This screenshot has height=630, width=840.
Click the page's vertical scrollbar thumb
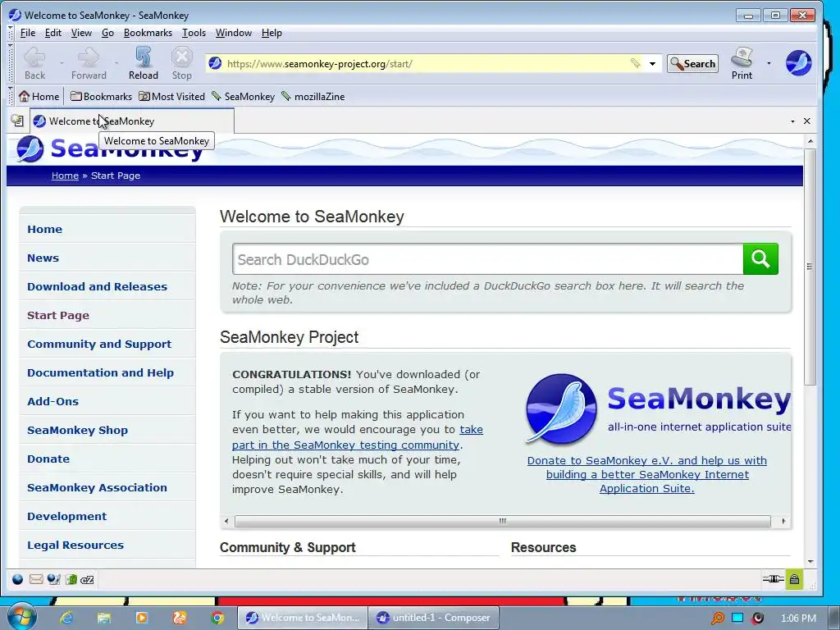pyautogui.click(x=810, y=267)
